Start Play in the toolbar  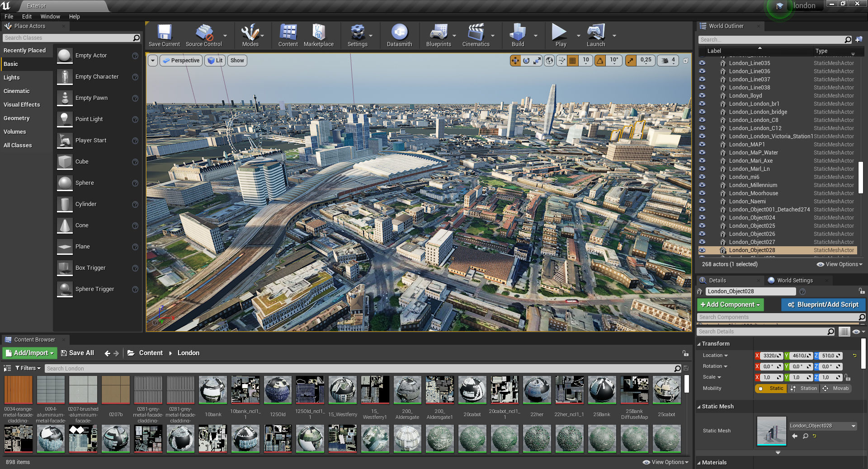tap(561, 35)
